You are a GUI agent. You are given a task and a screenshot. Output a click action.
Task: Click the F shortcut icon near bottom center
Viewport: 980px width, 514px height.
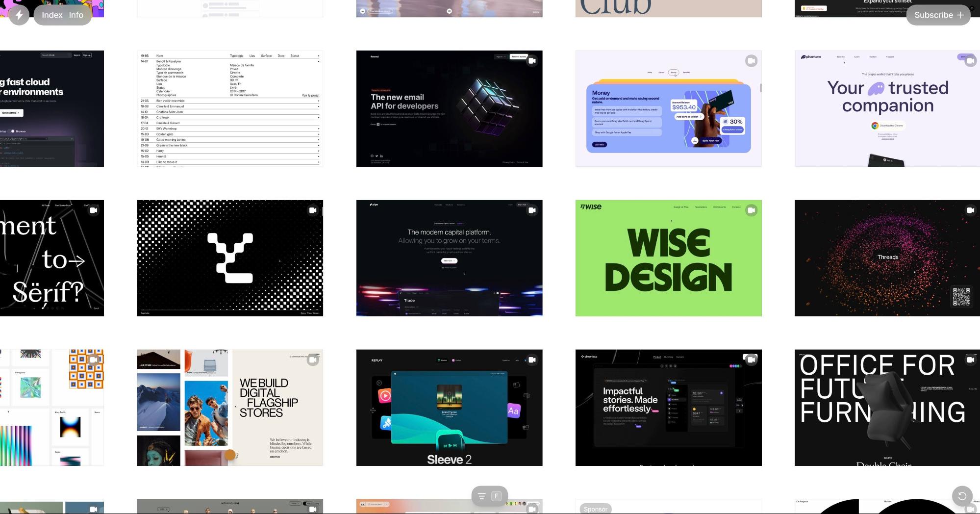496,496
